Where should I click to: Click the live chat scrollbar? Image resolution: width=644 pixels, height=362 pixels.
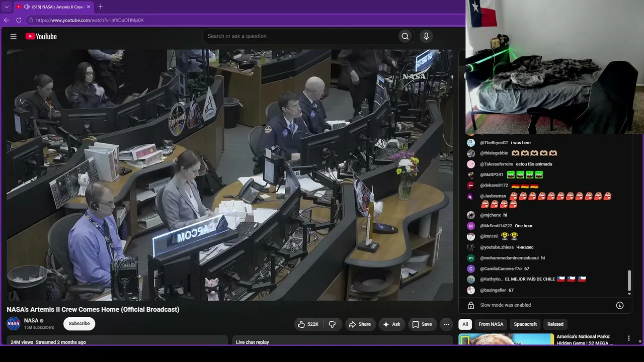[629, 282]
